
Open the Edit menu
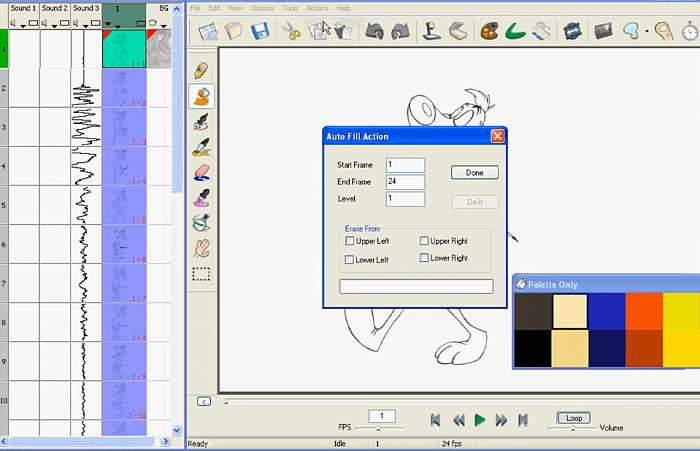click(x=214, y=8)
